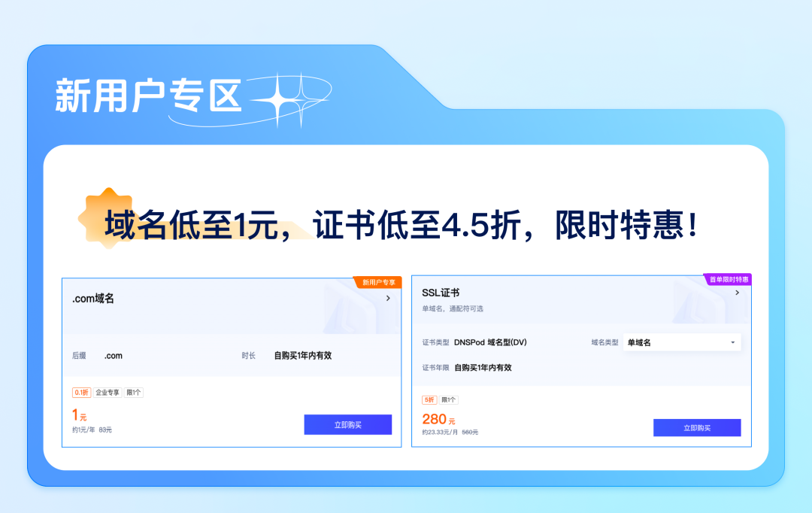812x513 pixels.
Task: Click the 域名类型 field label
Action: point(604,342)
